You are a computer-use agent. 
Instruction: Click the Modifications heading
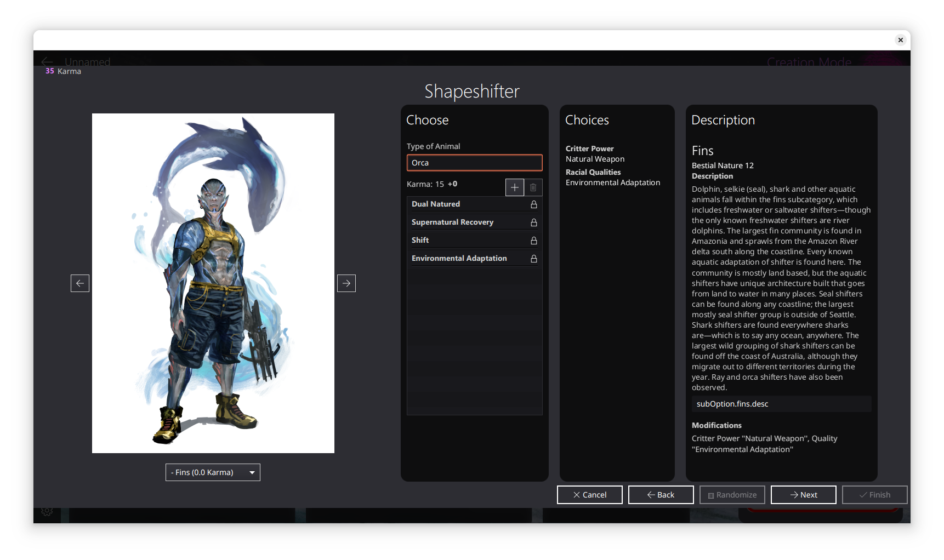click(x=716, y=425)
